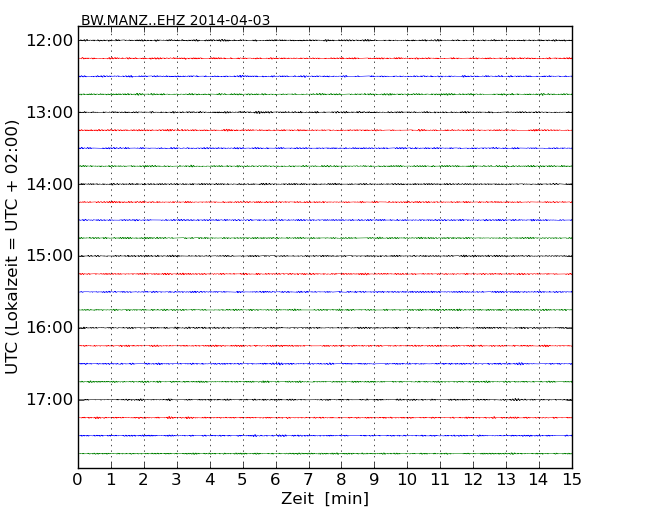Click the x-axis tick label 4

coord(210,480)
